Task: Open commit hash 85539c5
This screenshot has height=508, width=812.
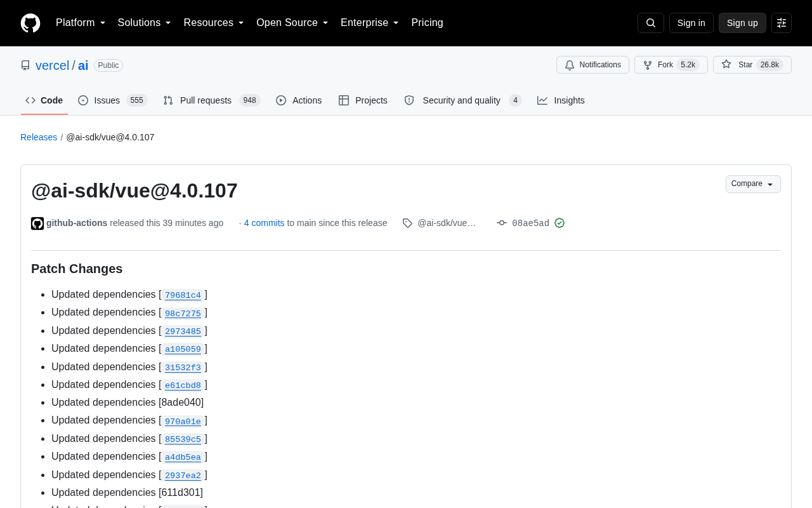Action: 183,439
